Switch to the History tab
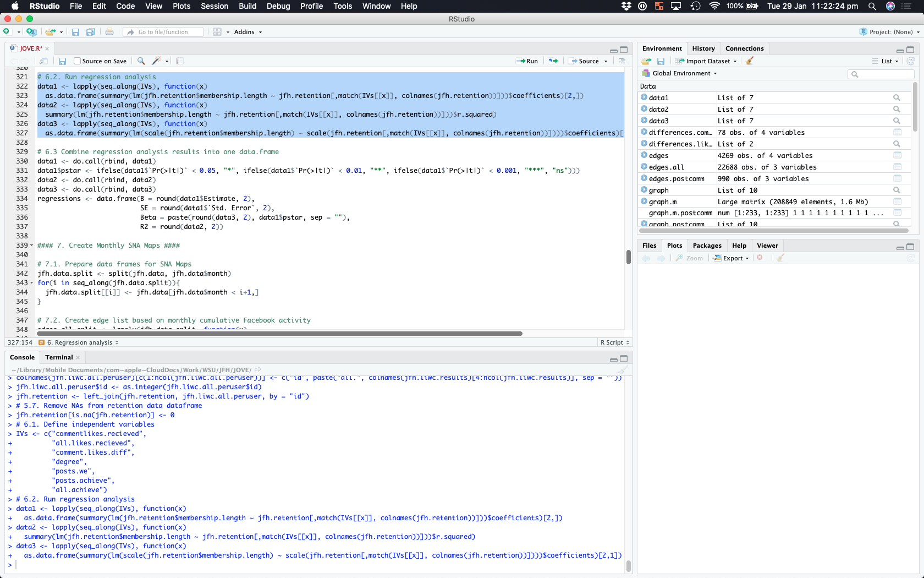Screen dimensions: 924x578 (703, 48)
